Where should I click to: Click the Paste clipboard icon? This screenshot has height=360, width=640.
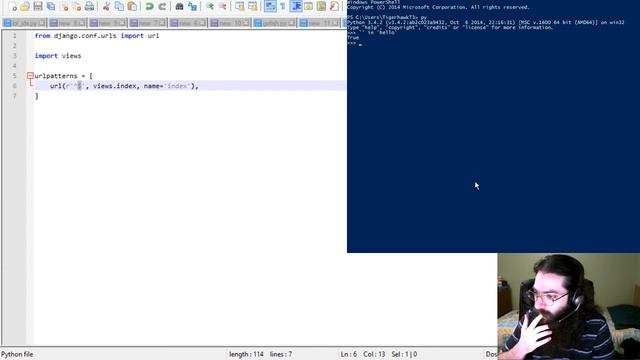tap(132, 6)
